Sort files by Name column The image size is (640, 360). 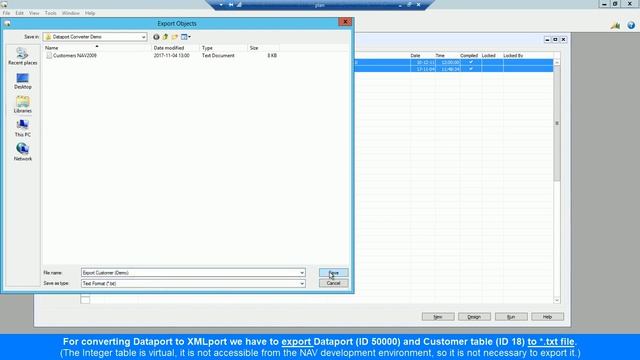97,48
